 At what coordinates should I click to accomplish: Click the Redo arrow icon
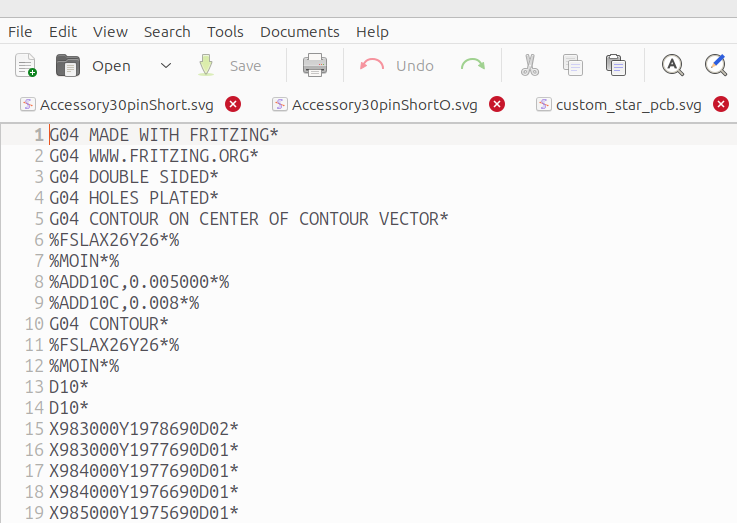(473, 66)
